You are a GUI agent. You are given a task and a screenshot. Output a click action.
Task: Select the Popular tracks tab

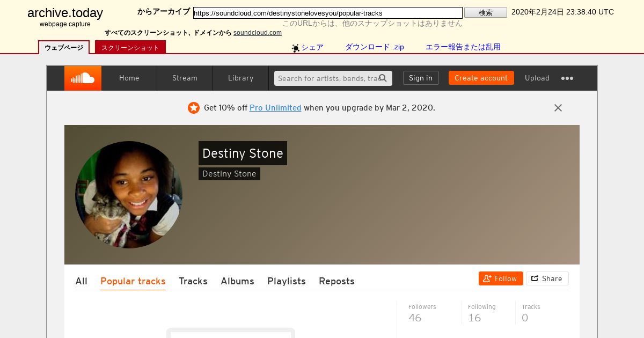pos(133,281)
